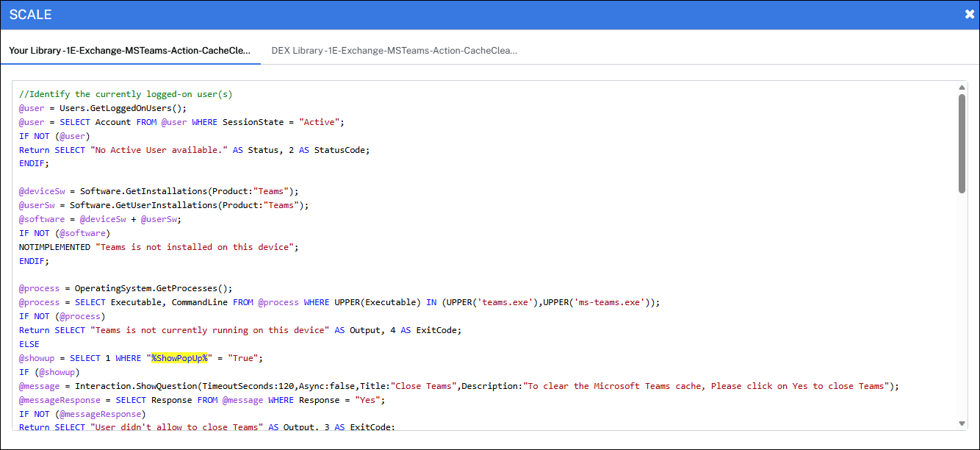Click the scrollbar down arrow in code panel
The image size is (980, 450).
pos(962,423)
